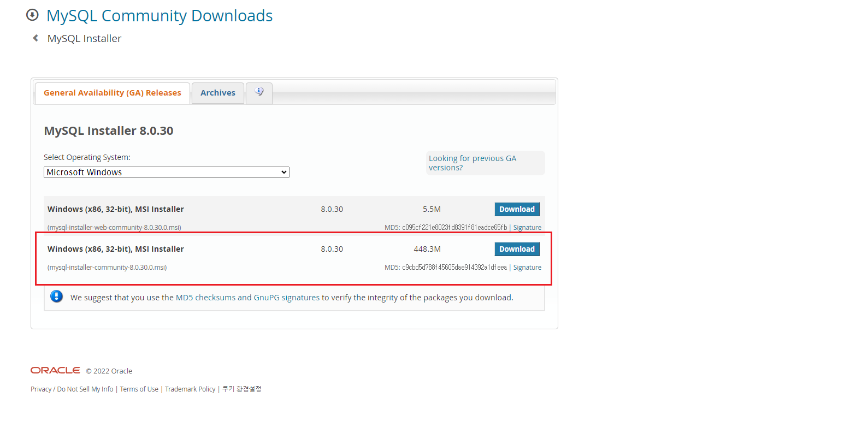Click the back arrow next to MySQL Installer
This screenshot has height=421, width=868.
tap(36, 38)
